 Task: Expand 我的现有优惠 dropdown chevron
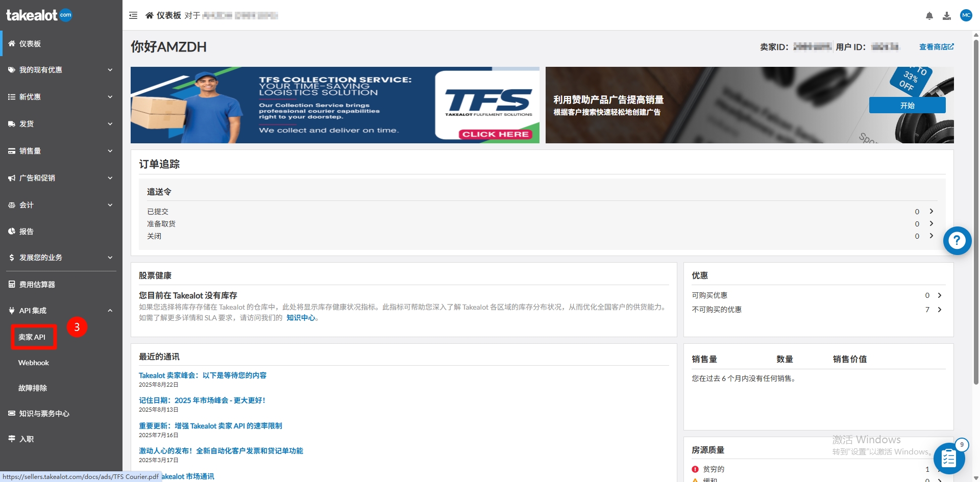(x=110, y=70)
